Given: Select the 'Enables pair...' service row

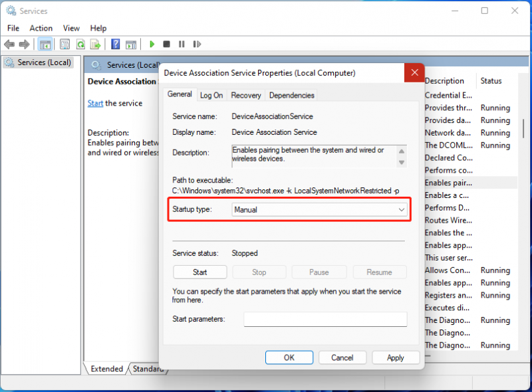Looking at the screenshot, I should [471, 183].
